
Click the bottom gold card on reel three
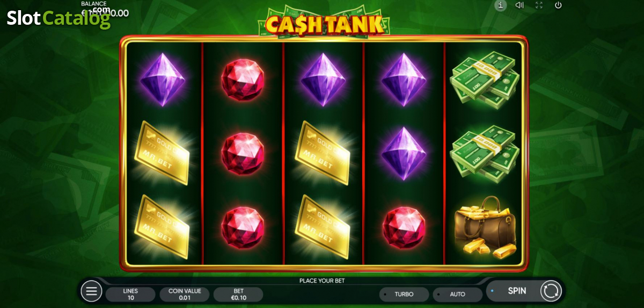323,226
